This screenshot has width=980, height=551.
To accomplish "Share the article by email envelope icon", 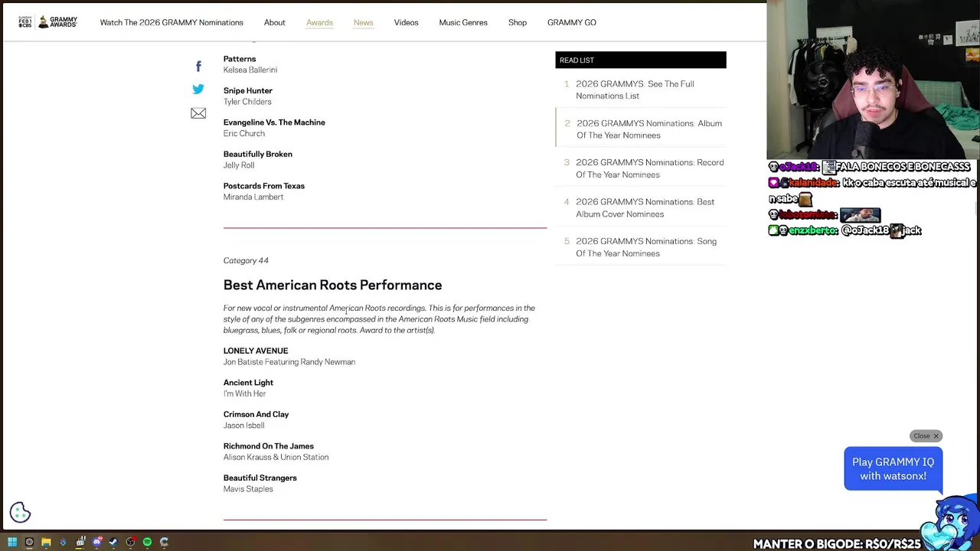I will (198, 113).
